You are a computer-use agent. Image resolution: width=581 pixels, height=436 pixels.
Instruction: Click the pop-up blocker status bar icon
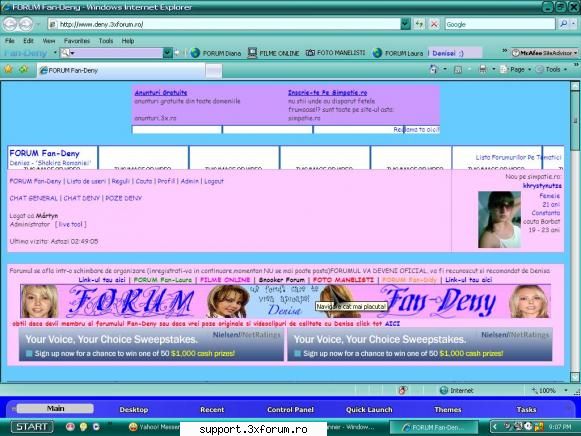coord(403,390)
